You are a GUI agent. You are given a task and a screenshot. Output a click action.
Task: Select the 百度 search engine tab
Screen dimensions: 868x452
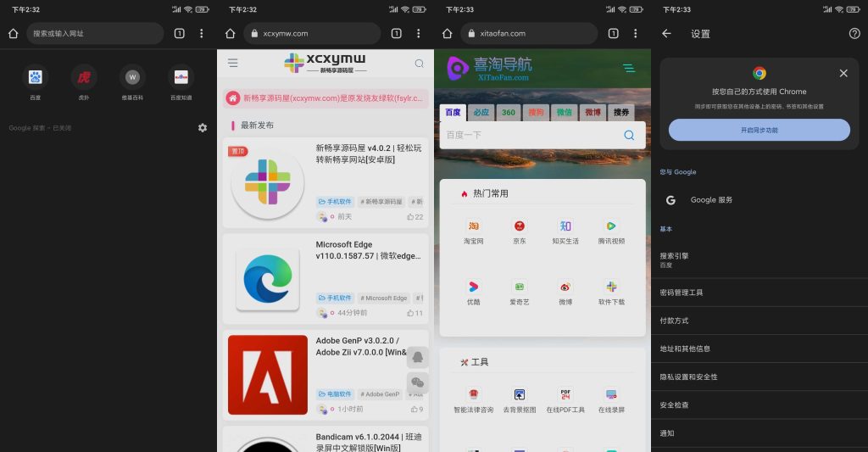[453, 113]
